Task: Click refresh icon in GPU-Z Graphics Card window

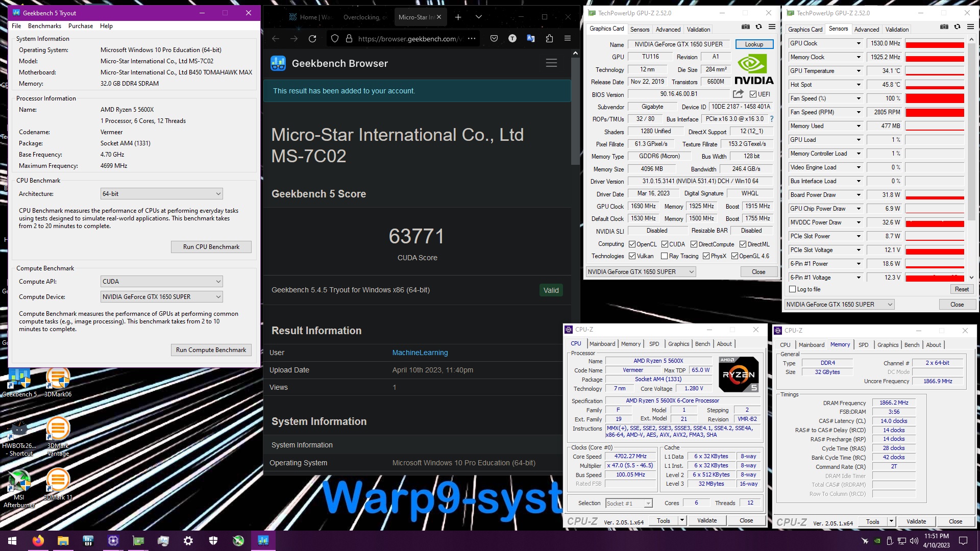Action: 759,27
